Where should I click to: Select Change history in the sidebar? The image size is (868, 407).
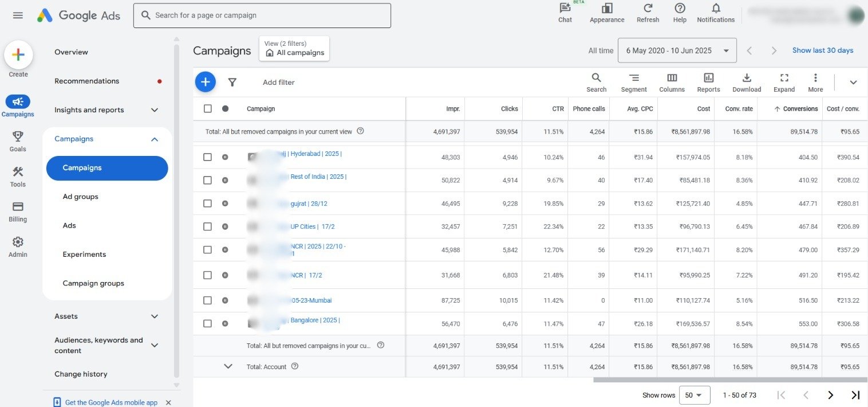(81, 374)
